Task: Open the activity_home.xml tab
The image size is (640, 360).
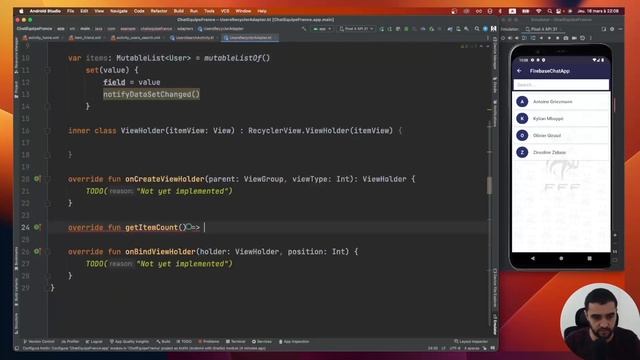Action: click(x=43, y=38)
